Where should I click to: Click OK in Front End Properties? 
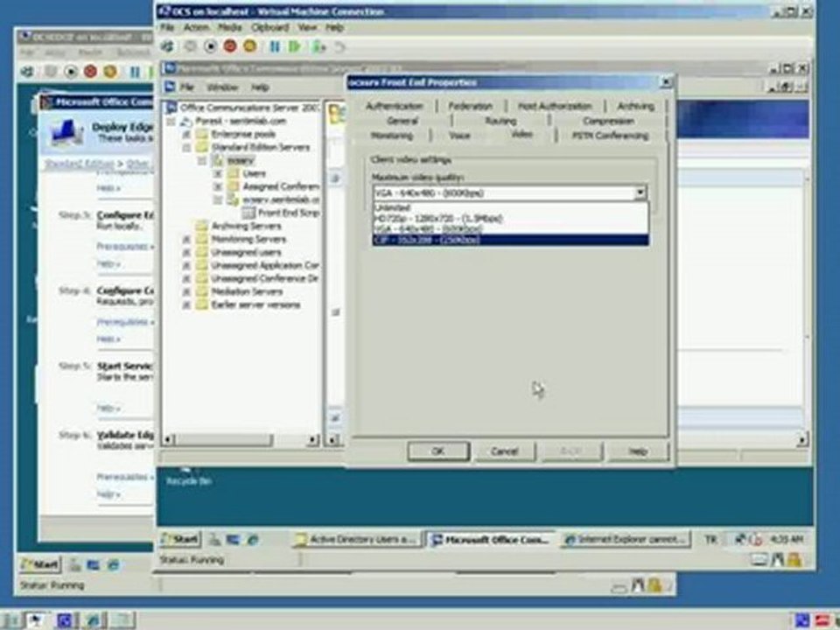(x=437, y=451)
